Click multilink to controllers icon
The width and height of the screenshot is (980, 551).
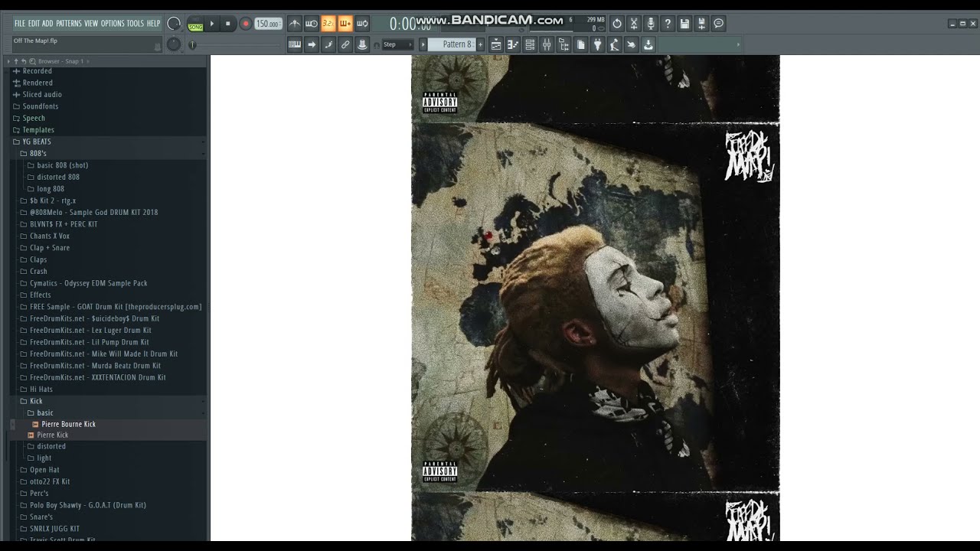pyautogui.click(x=362, y=44)
